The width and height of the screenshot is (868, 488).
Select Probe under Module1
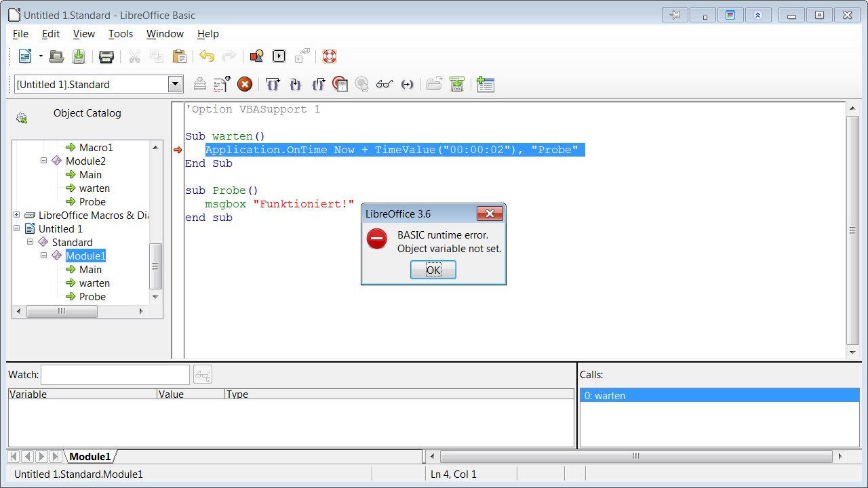tap(92, 296)
